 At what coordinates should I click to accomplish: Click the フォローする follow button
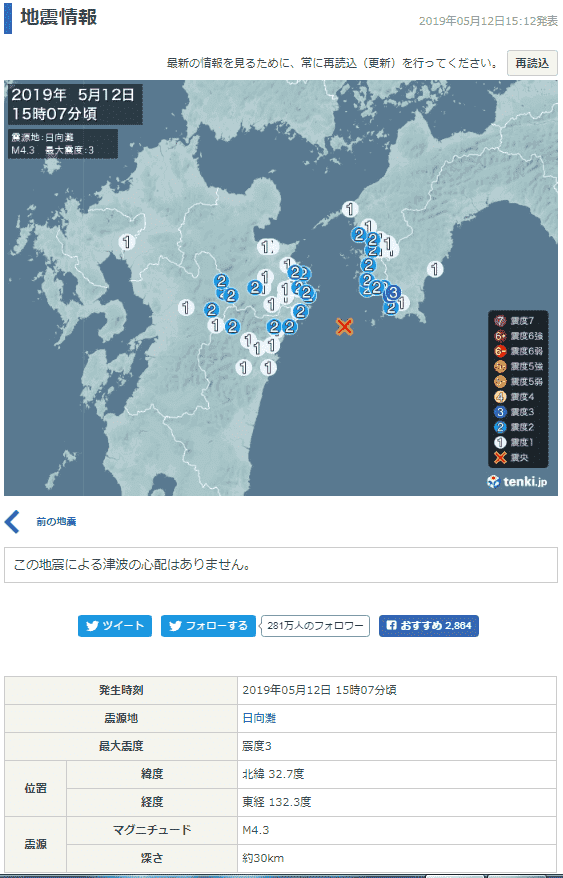pos(208,626)
